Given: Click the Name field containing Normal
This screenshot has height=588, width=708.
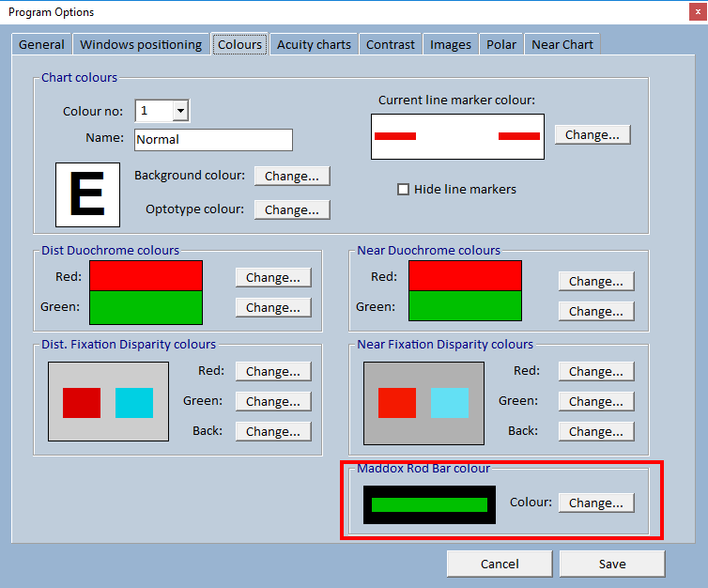Looking at the screenshot, I should (213, 140).
